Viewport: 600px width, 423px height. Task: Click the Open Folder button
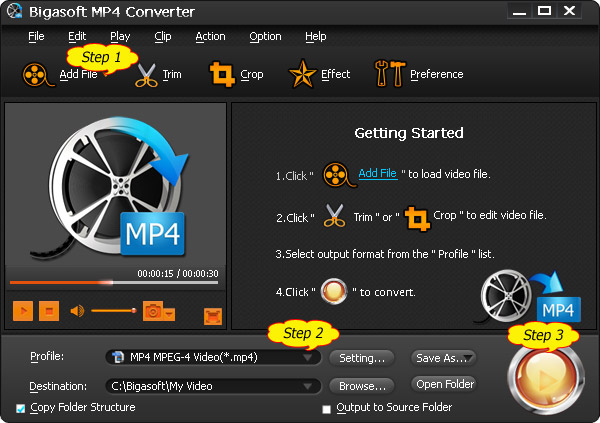pos(443,384)
